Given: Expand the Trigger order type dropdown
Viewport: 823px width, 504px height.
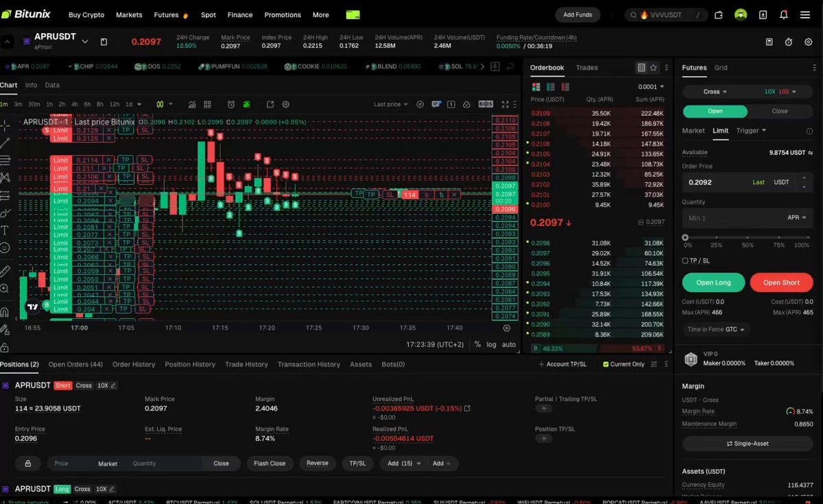Looking at the screenshot, I should coord(751,130).
